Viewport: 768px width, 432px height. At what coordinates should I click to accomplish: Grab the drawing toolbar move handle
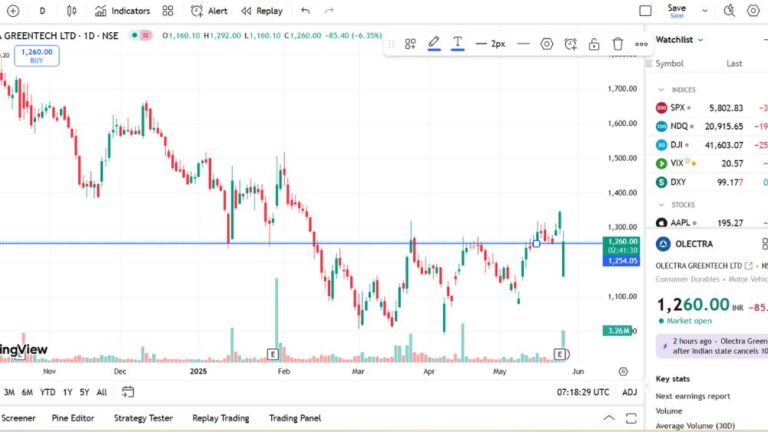point(391,44)
